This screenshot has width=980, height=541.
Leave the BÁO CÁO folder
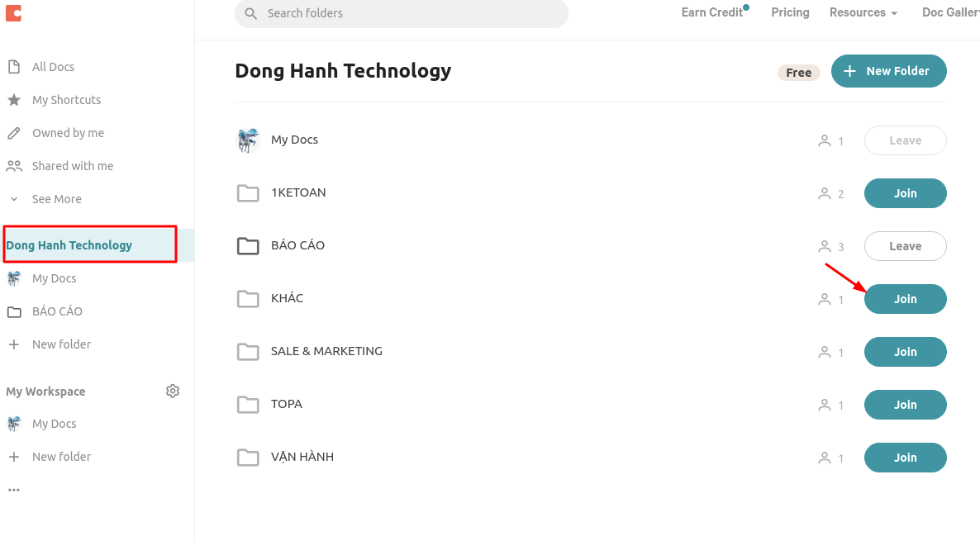point(905,245)
